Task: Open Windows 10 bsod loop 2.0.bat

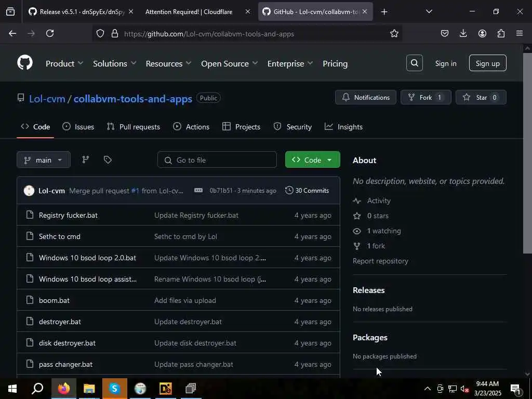Action: pos(87,258)
